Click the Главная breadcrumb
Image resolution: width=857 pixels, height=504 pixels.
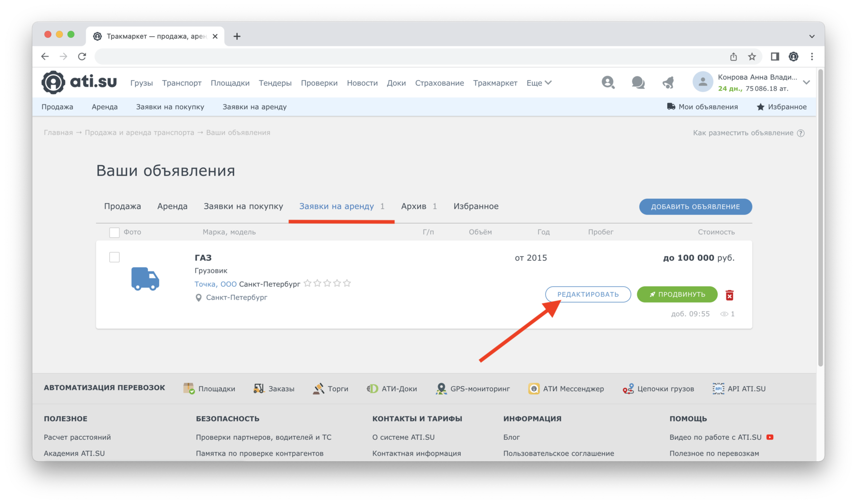coord(58,133)
